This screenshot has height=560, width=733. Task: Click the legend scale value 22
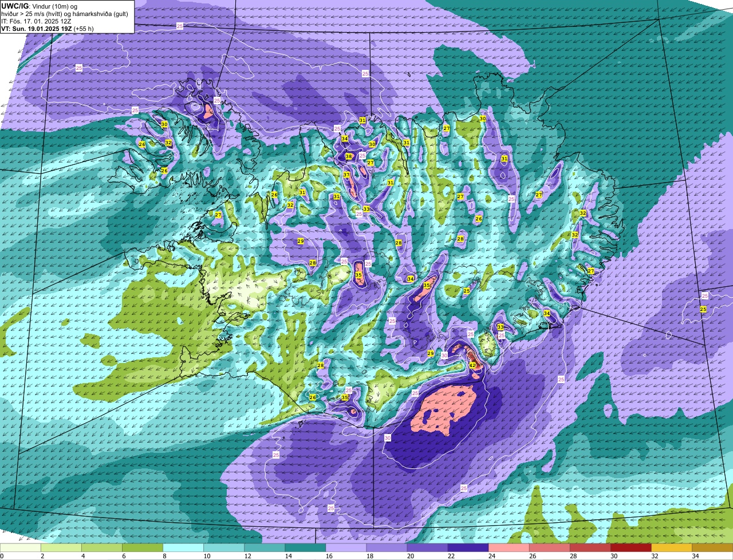(451, 556)
